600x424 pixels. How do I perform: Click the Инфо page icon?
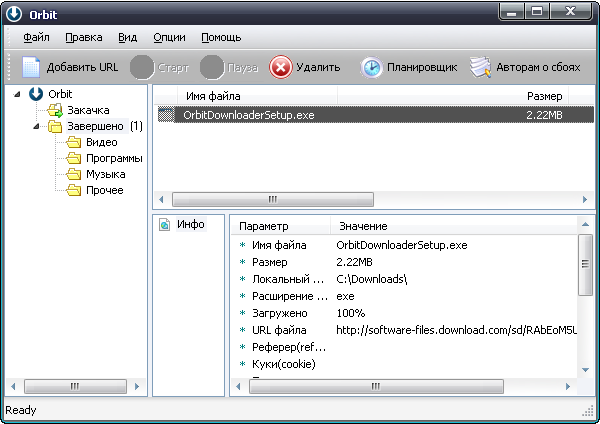click(165, 225)
